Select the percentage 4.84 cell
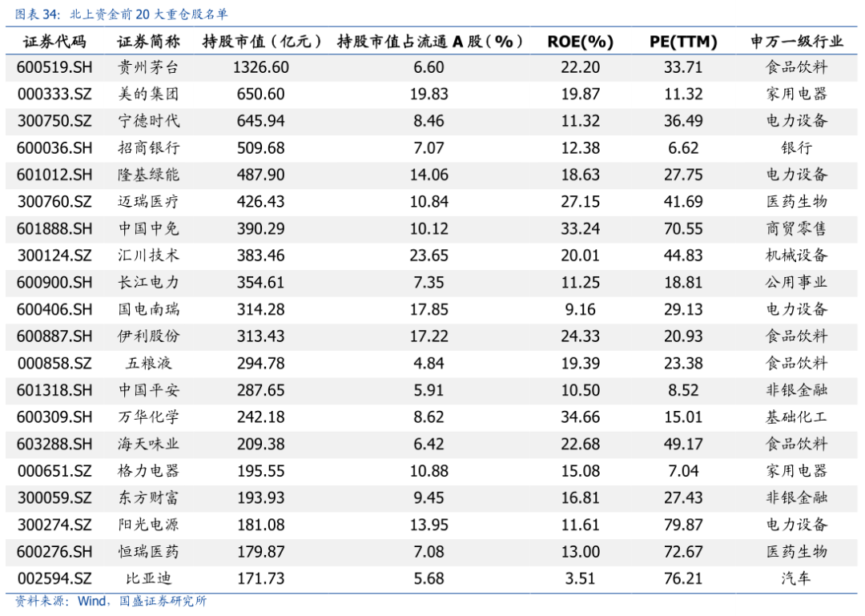The height and width of the screenshot is (616, 865). [429, 364]
